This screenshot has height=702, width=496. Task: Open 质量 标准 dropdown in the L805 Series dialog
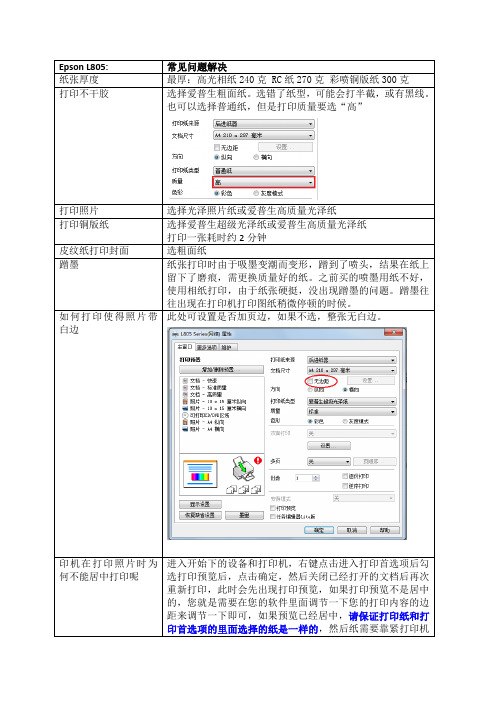[352, 411]
